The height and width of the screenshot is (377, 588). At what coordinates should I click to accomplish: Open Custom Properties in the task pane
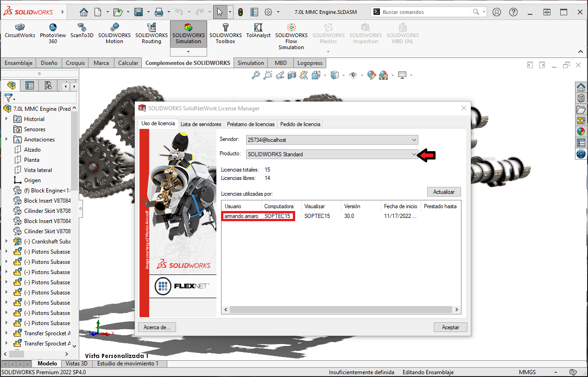coord(581,143)
